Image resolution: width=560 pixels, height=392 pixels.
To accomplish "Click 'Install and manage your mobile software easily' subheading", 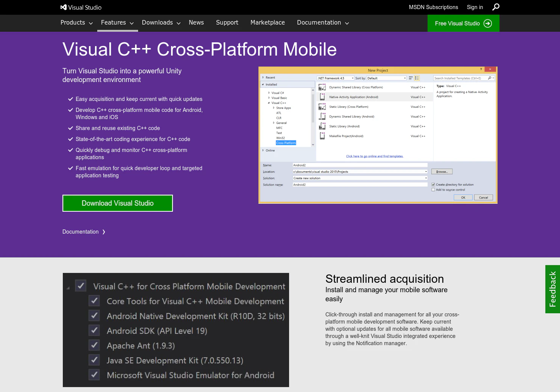I will coord(386,294).
